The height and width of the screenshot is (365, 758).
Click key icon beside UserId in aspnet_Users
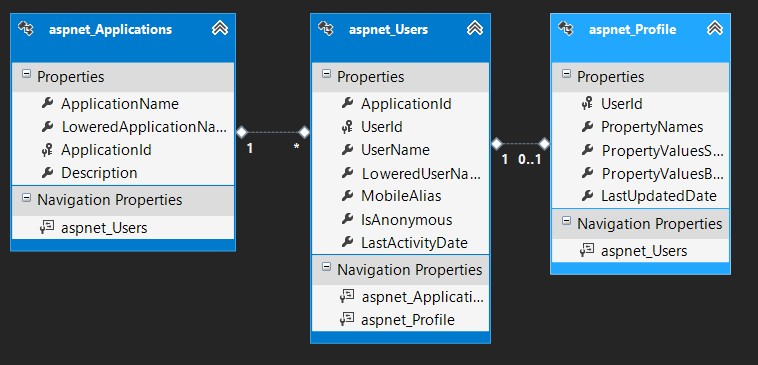pyautogui.click(x=347, y=127)
